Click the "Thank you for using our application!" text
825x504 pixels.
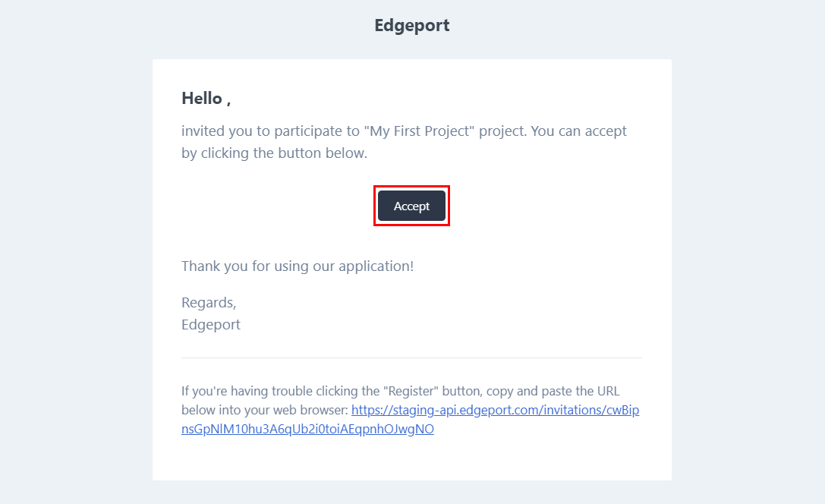pos(297,266)
